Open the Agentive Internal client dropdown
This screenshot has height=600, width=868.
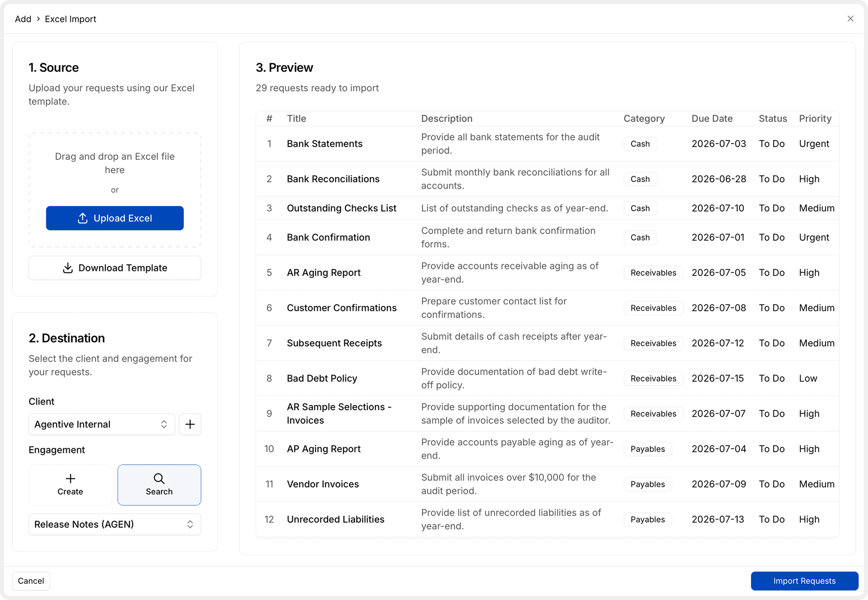point(102,425)
